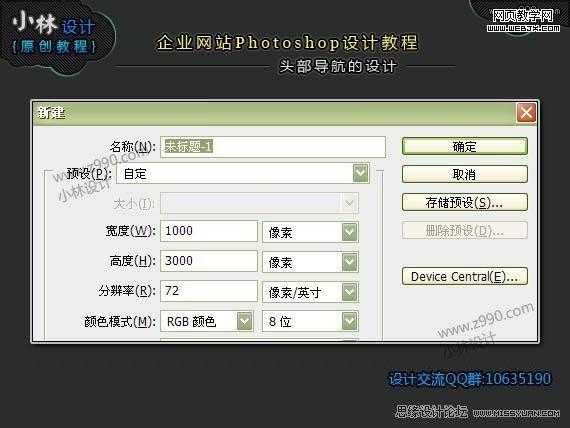Open the 高度 unit dropdown 像素
Screen dimensions: 570x428
point(310,262)
